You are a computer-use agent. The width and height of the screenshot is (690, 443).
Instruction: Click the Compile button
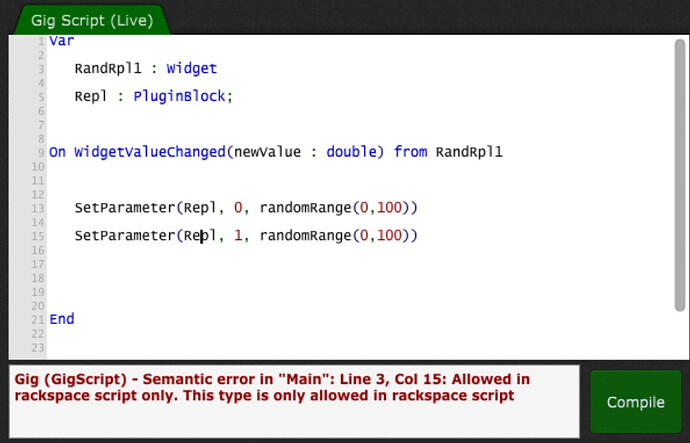tap(635, 402)
